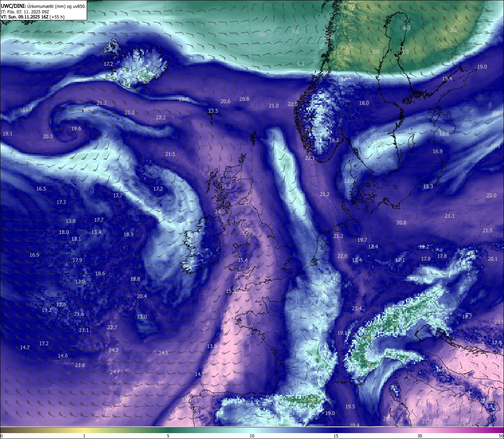
Task: Click the 18.9 value west of Ireland
Action: (128, 235)
